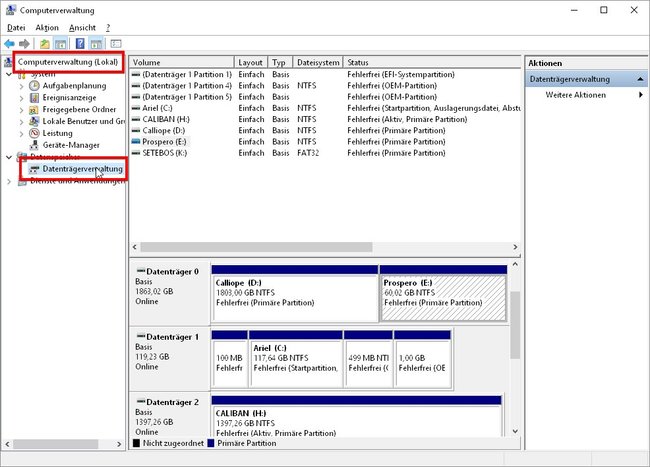
Task: Expand the Leistung node
Action: tap(22, 133)
